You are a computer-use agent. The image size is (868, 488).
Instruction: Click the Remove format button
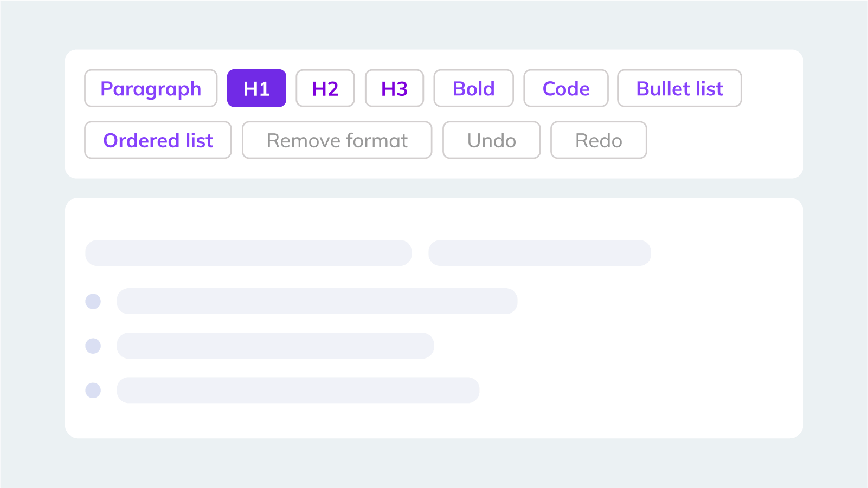coord(337,140)
